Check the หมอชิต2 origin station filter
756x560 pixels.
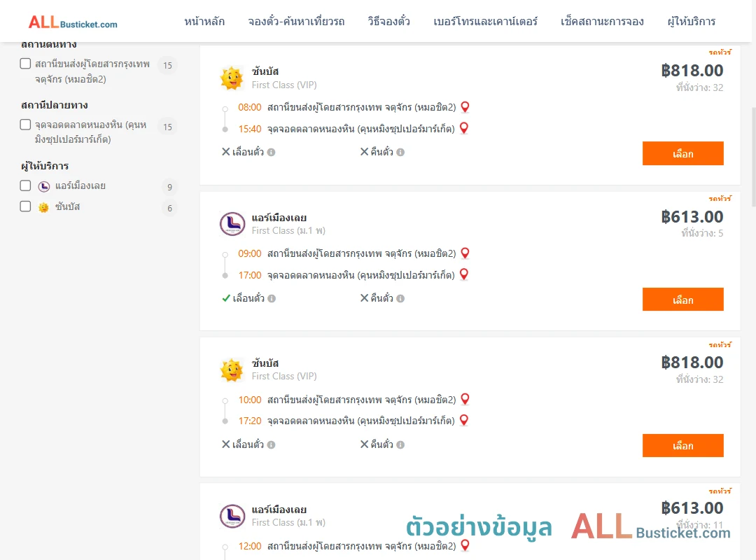click(26, 64)
